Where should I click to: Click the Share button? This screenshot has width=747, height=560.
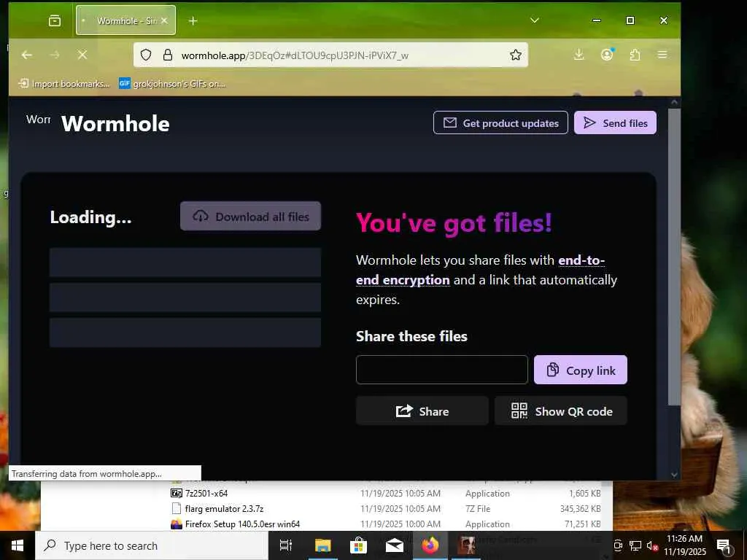422,411
